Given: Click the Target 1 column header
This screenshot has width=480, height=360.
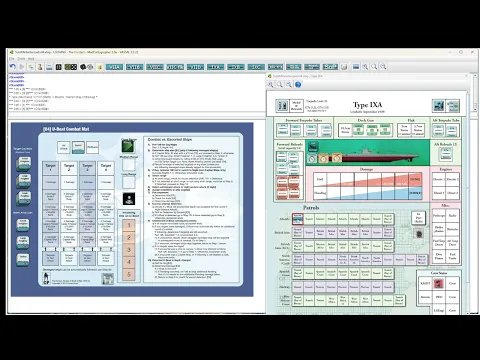Looking at the screenshot, I should point(50,168).
